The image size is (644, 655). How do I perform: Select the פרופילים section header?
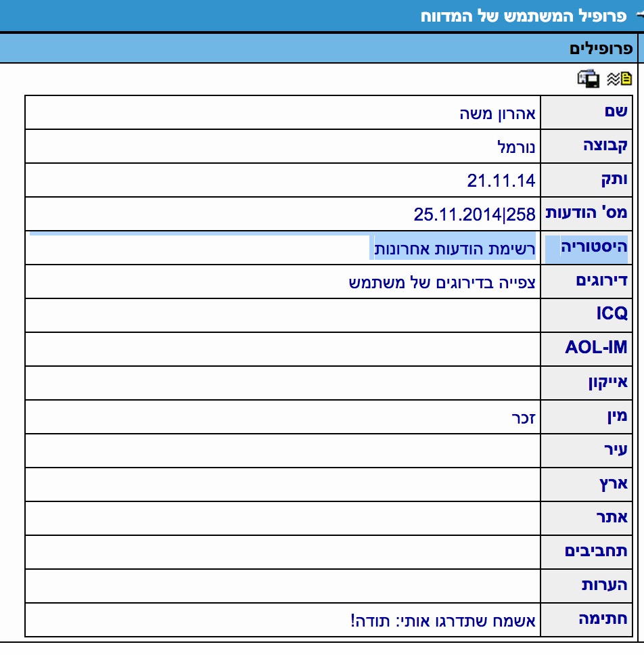point(601,49)
